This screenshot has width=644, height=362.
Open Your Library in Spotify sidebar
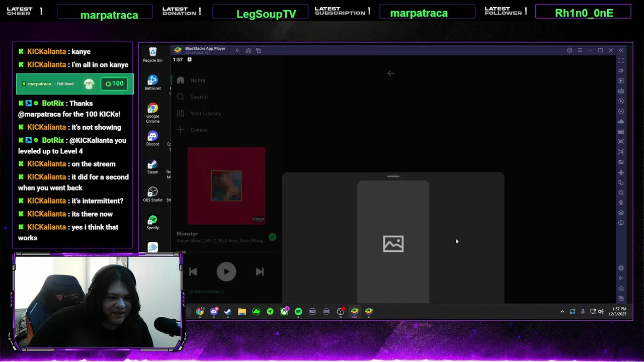point(199,113)
